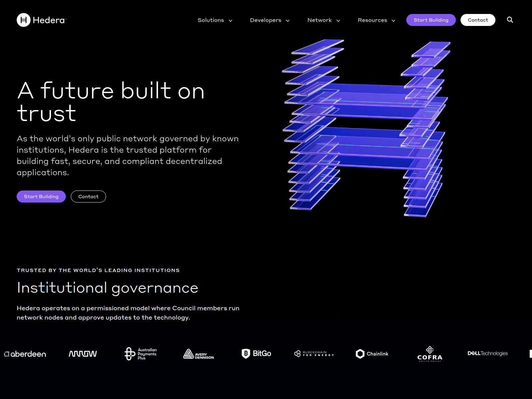The image size is (532, 399).
Task: Click the Arrow company logo
Action: click(x=83, y=354)
